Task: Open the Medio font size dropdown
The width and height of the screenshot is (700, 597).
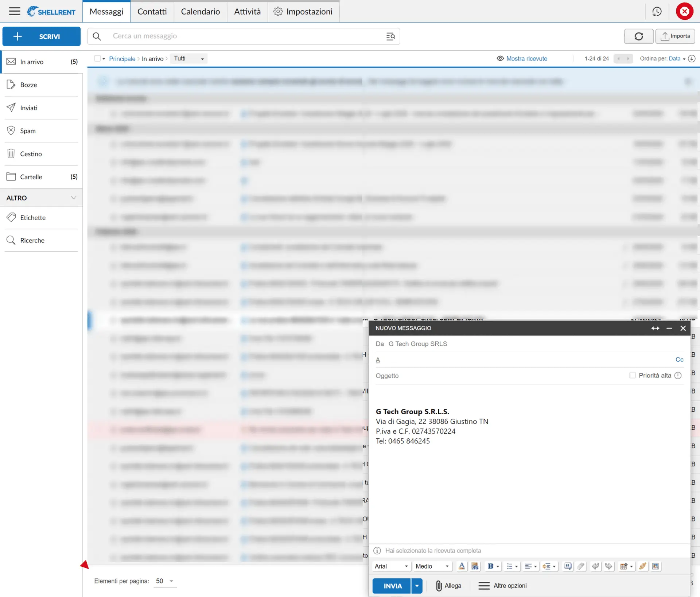Action: click(x=432, y=566)
